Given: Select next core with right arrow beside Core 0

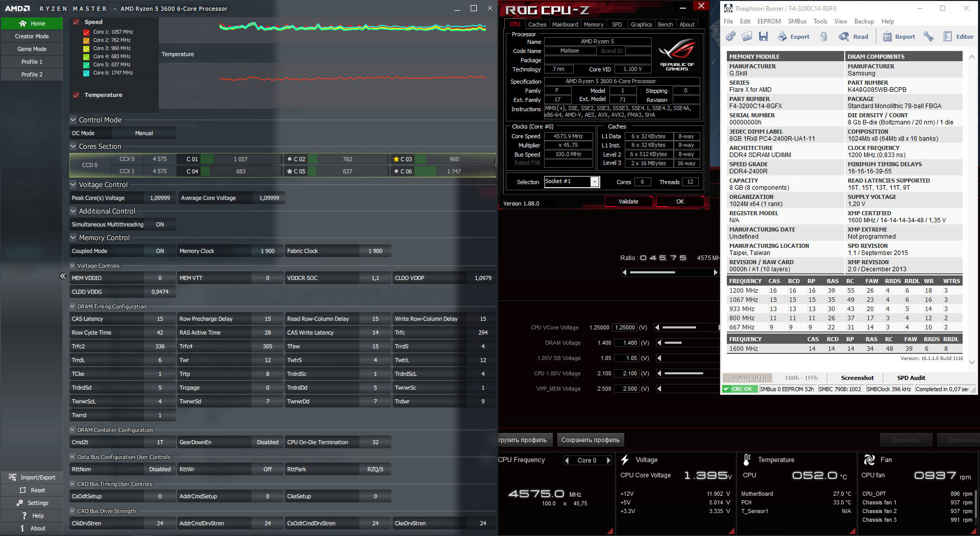Looking at the screenshot, I should click(608, 461).
